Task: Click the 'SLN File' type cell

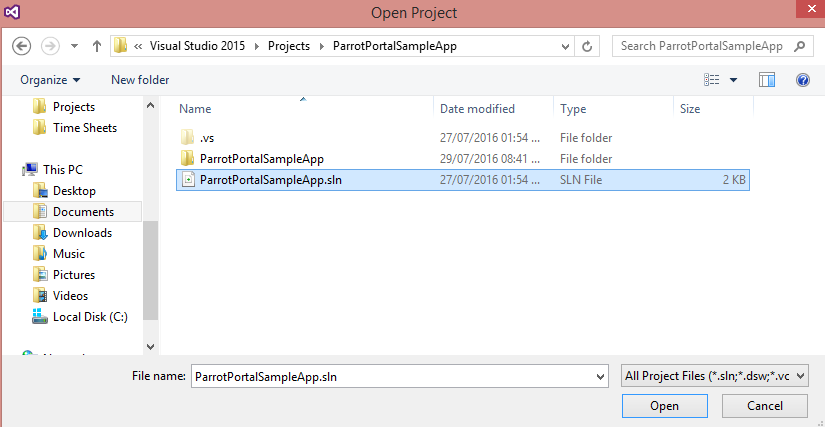Action: click(581, 180)
